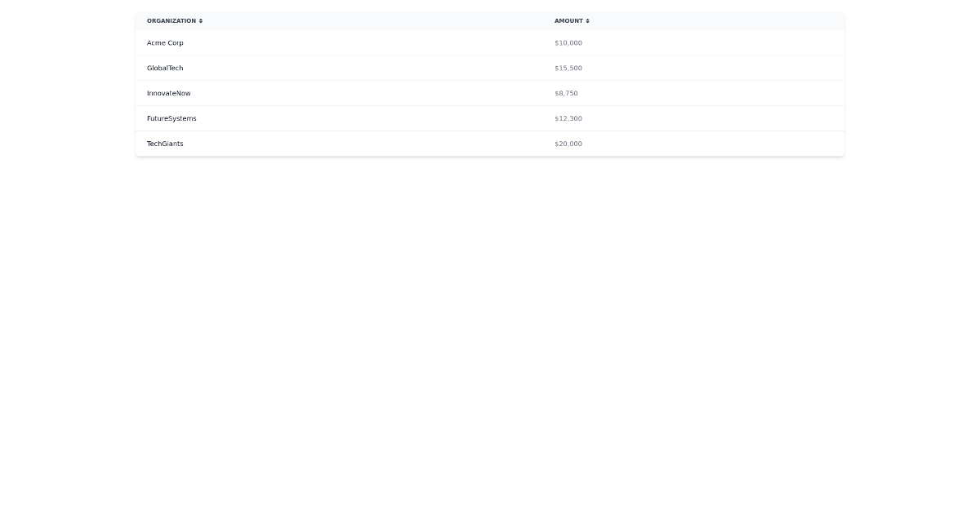980x514 pixels.
Task: Click the table header row
Action: [490, 20]
